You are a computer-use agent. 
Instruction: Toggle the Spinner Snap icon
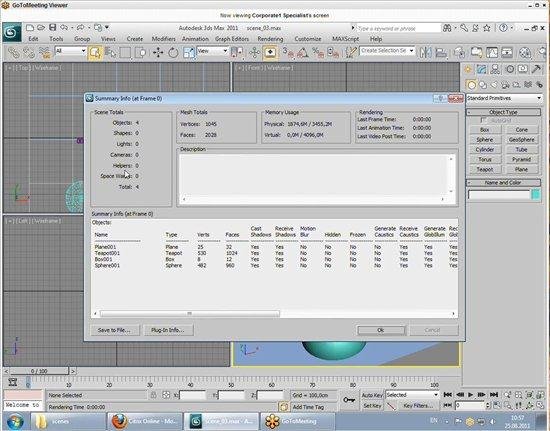(333, 53)
